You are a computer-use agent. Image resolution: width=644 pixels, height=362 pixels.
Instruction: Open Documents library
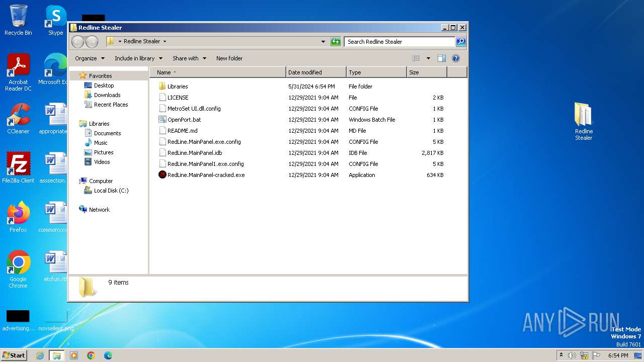tap(107, 133)
